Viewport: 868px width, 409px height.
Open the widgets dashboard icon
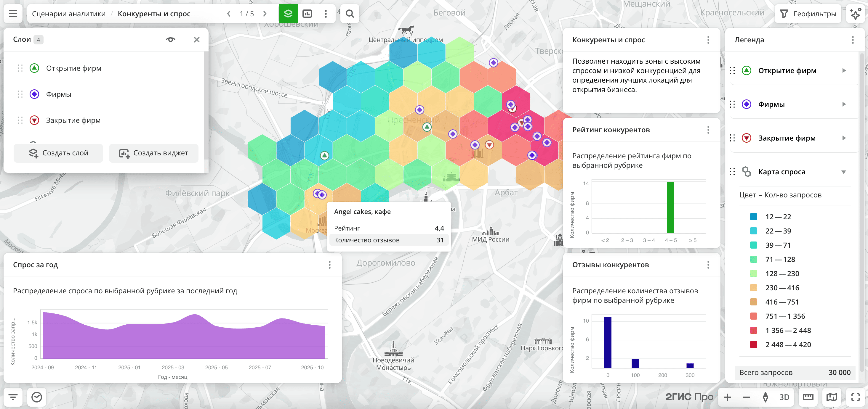pyautogui.click(x=307, y=14)
